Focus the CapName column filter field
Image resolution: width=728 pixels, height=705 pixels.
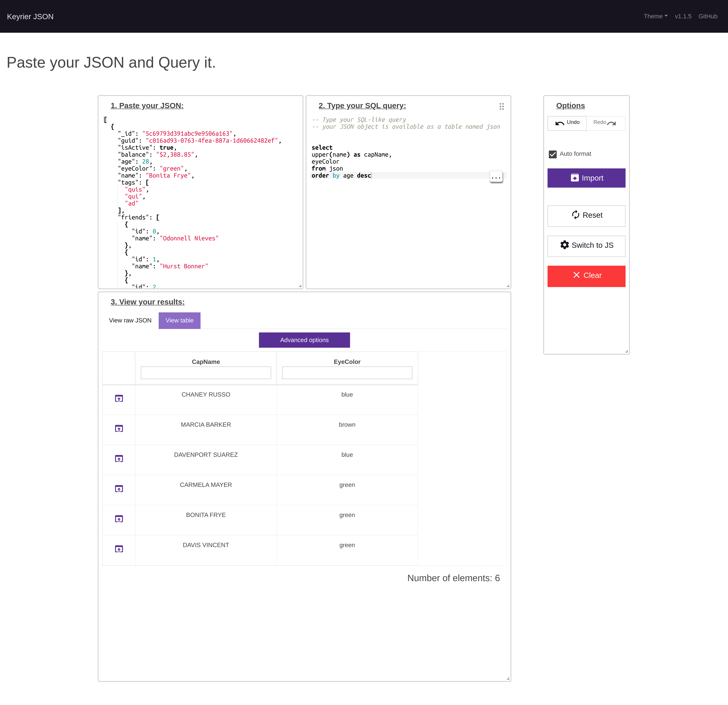pos(206,373)
